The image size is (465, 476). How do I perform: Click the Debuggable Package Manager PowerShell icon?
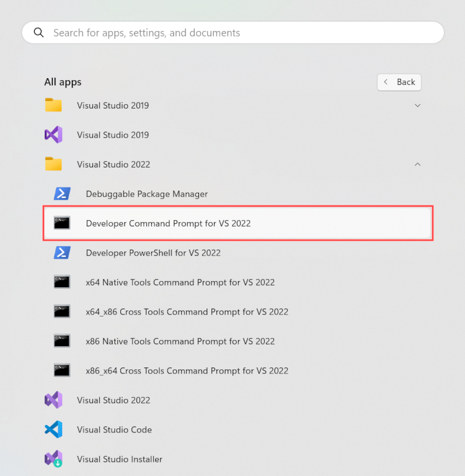[x=62, y=194]
